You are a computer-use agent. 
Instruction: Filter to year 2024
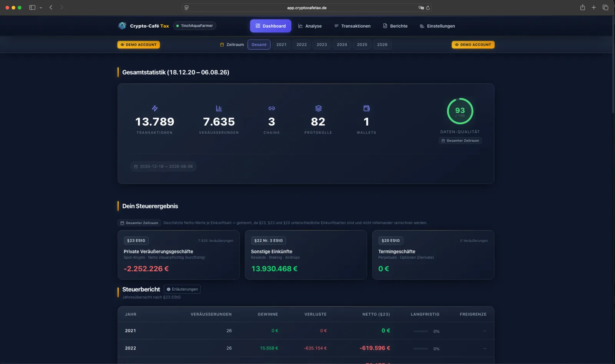(x=342, y=45)
